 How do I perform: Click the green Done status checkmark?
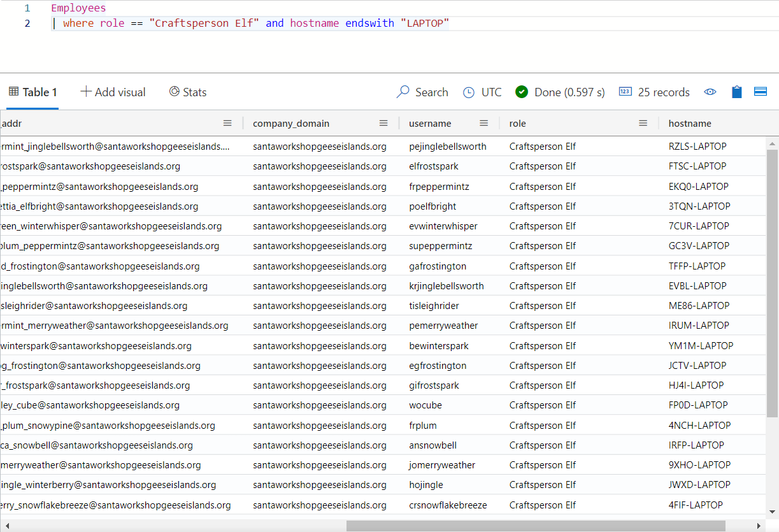click(522, 92)
